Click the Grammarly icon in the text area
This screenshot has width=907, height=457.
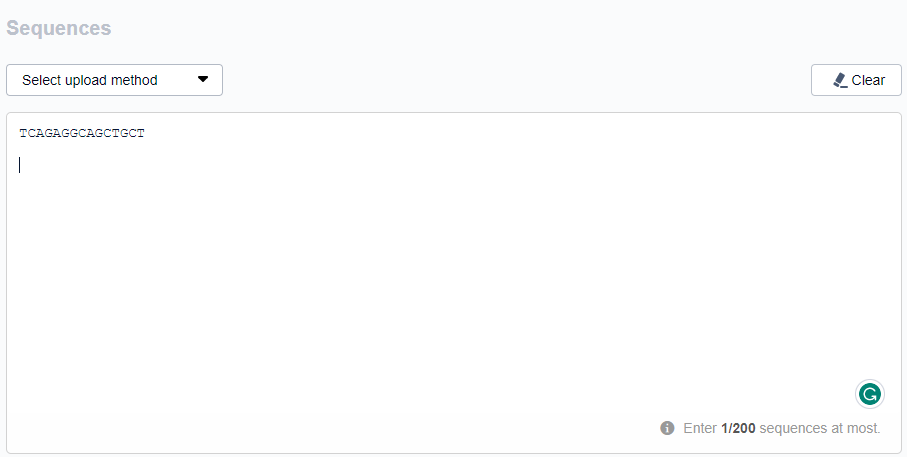pyautogui.click(x=870, y=394)
